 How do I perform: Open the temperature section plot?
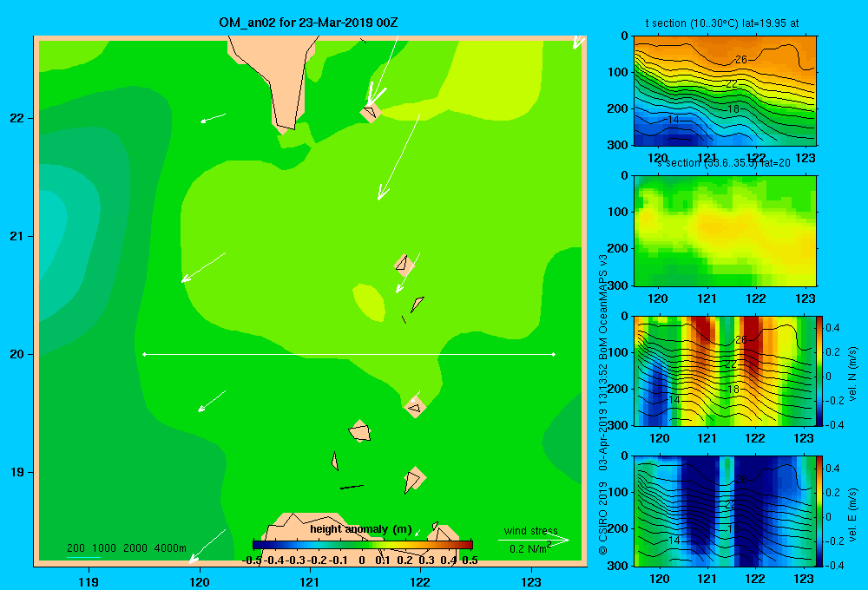(725, 91)
